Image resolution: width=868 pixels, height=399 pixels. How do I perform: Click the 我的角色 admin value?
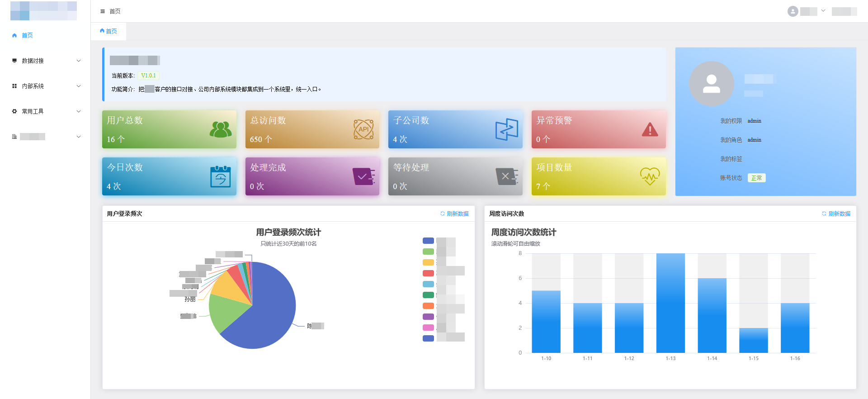[754, 140]
